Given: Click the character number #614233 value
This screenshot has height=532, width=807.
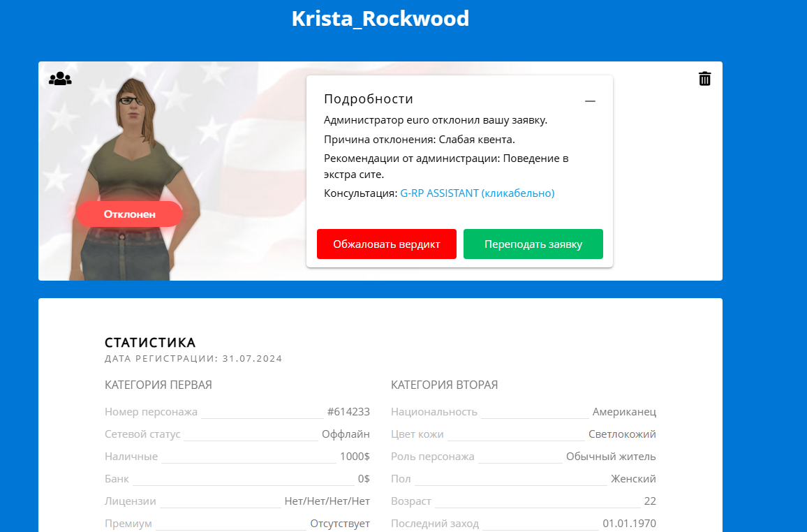Looking at the screenshot, I should point(348,412).
